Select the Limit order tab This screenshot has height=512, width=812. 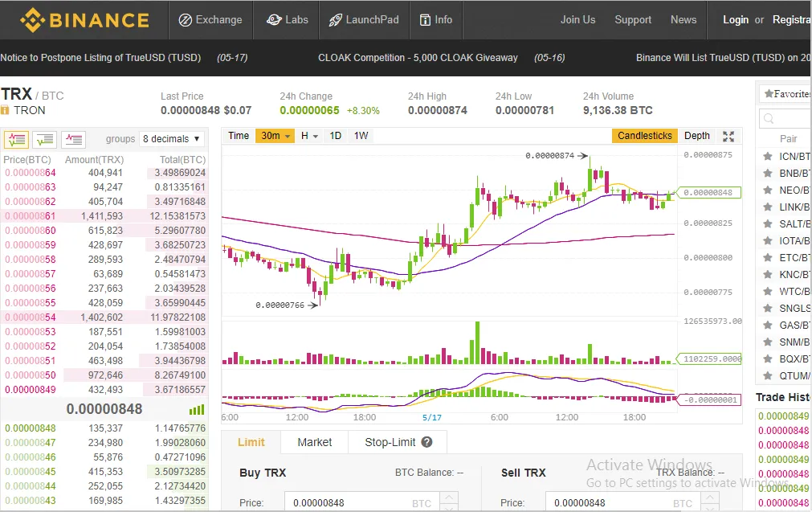251,442
